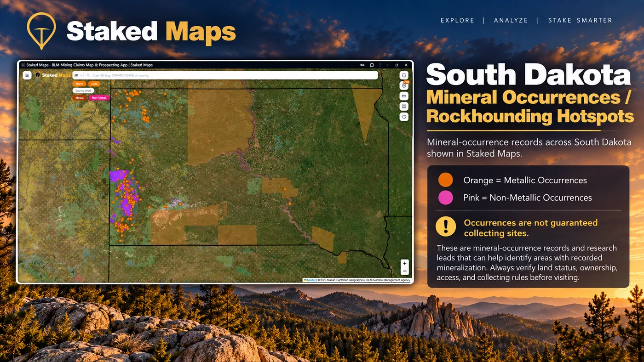
Task: Zoom in with the plus button
Action: [x=404, y=264]
